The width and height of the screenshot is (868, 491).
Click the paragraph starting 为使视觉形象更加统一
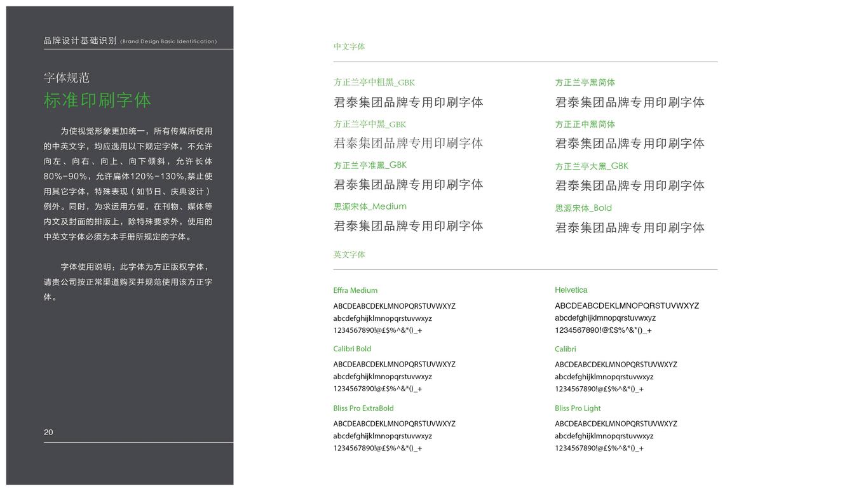[128, 184]
